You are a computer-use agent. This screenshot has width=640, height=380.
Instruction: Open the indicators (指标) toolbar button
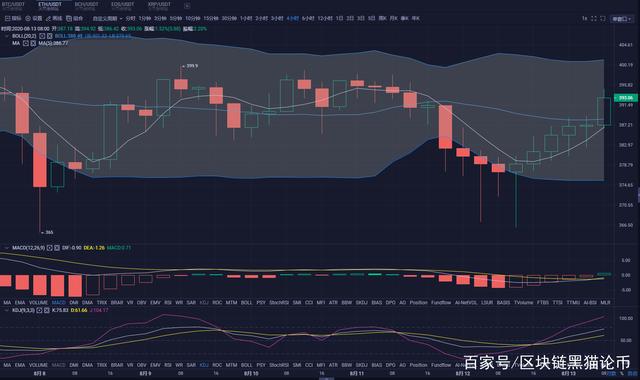point(13,18)
